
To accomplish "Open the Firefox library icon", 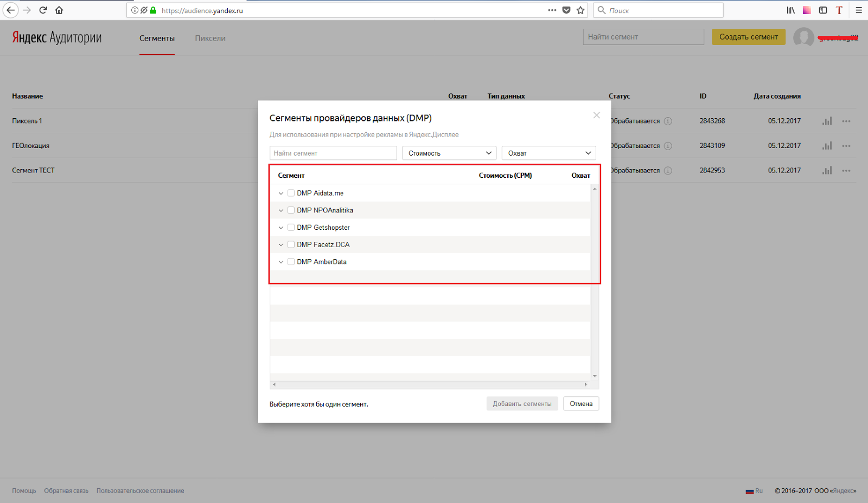I will (791, 10).
